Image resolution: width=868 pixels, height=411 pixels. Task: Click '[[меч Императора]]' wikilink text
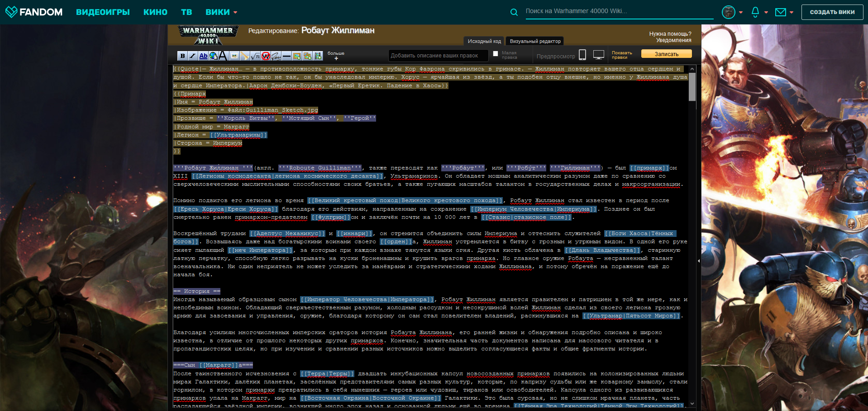tap(260, 250)
